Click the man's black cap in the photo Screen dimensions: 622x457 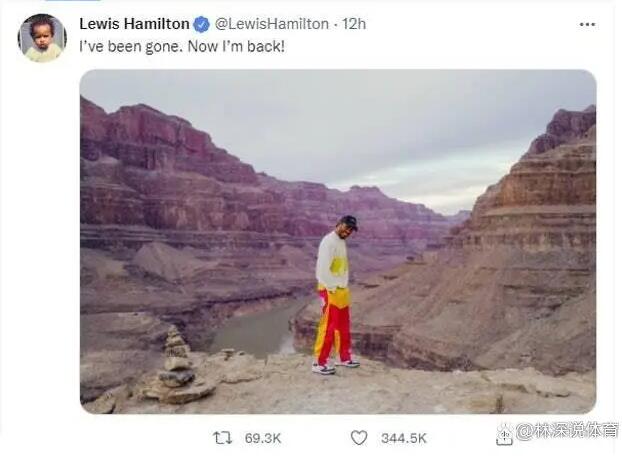tap(349, 222)
